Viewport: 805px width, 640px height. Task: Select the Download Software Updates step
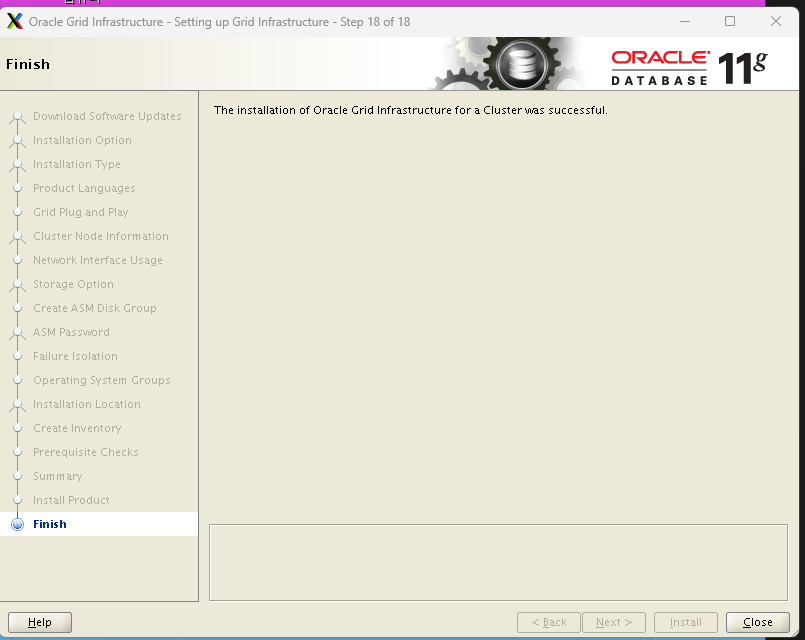(107, 116)
